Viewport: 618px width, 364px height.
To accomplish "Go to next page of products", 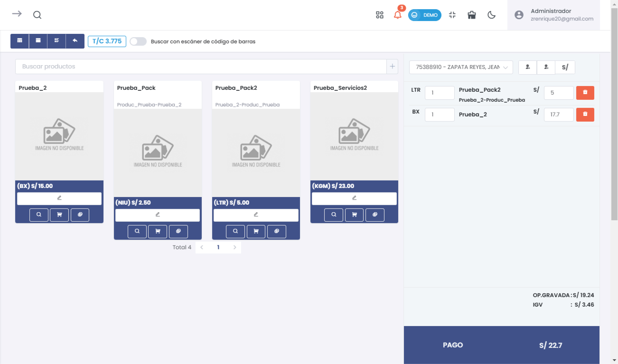I will [x=235, y=247].
